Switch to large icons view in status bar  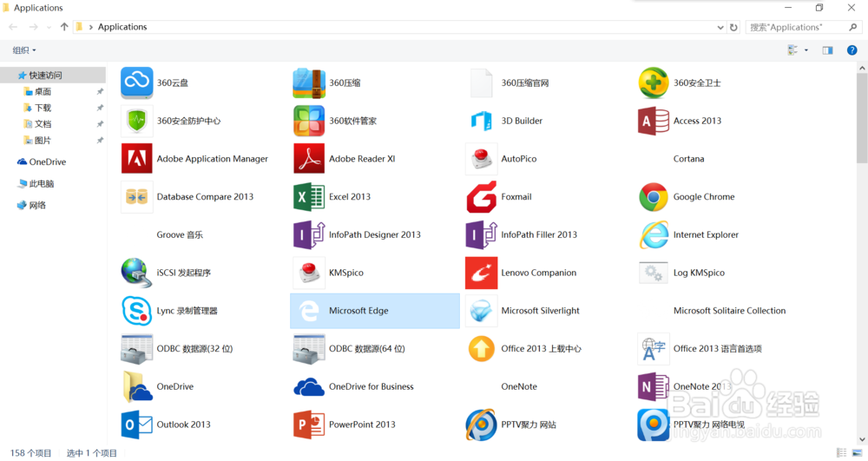coord(857,453)
